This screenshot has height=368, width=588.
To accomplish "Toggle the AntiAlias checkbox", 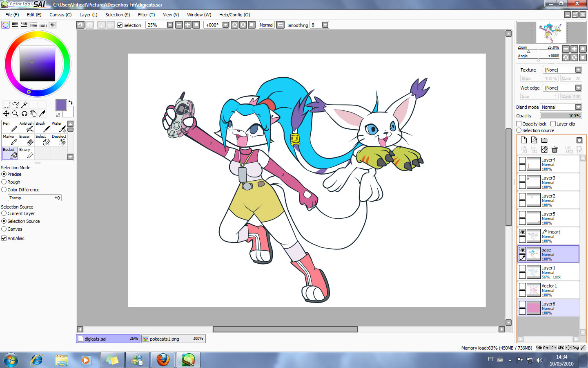I will pos(4,238).
